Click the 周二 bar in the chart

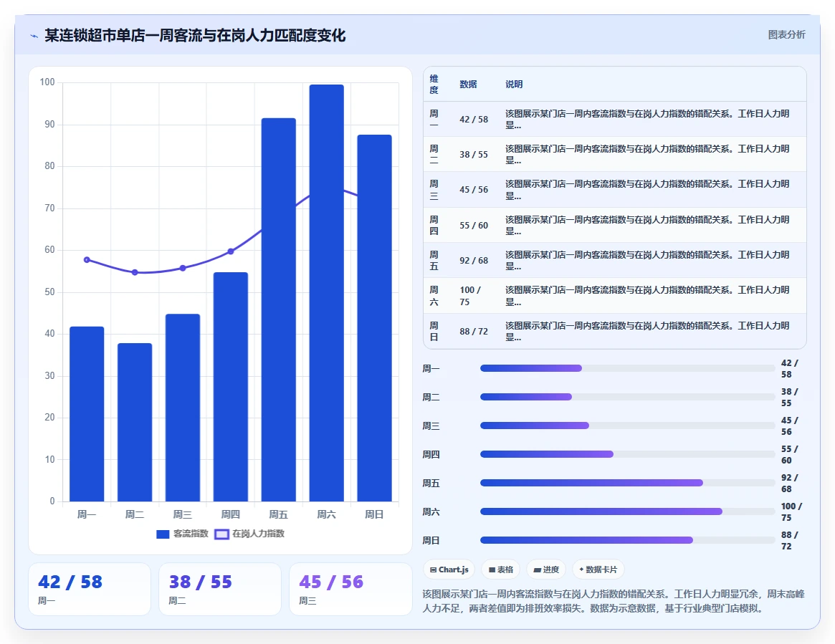point(135,422)
